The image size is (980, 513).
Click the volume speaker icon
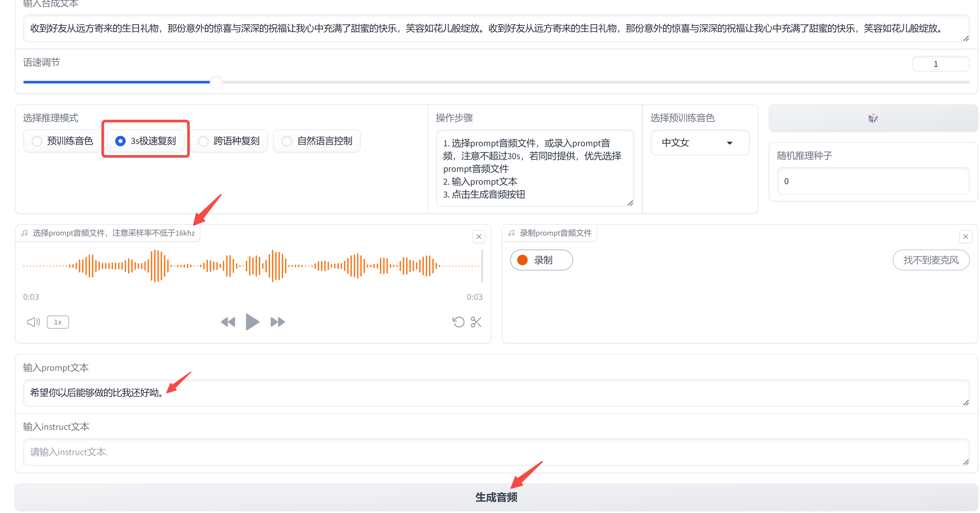[x=33, y=322]
